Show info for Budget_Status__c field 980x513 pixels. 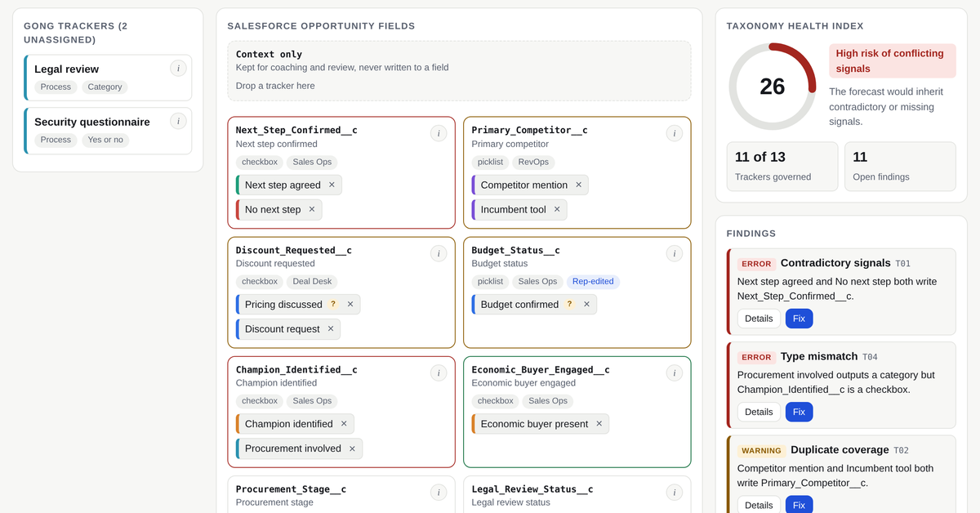[x=675, y=253]
